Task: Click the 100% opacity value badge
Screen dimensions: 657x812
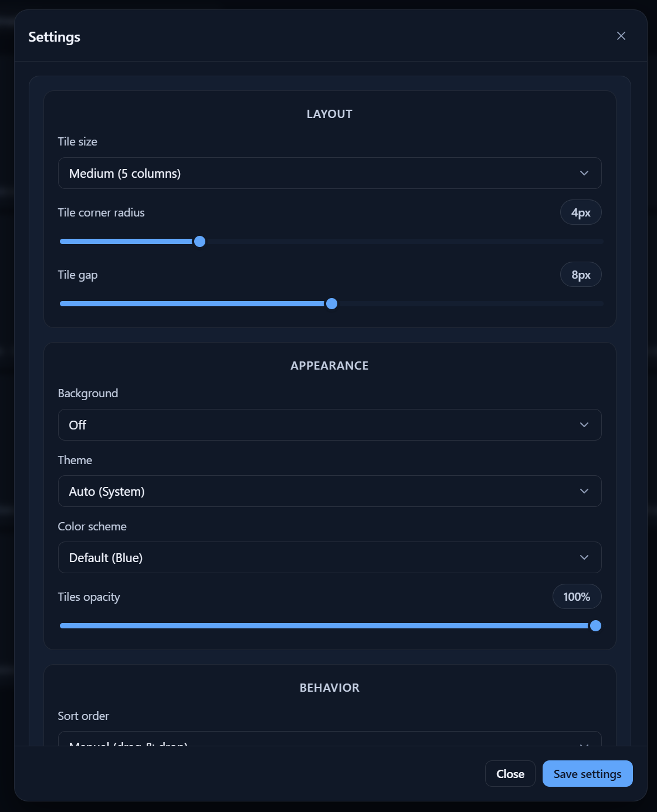Action: tap(577, 596)
